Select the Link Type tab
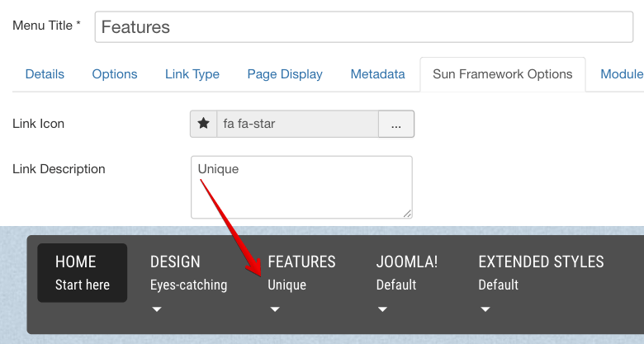 point(192,74)
